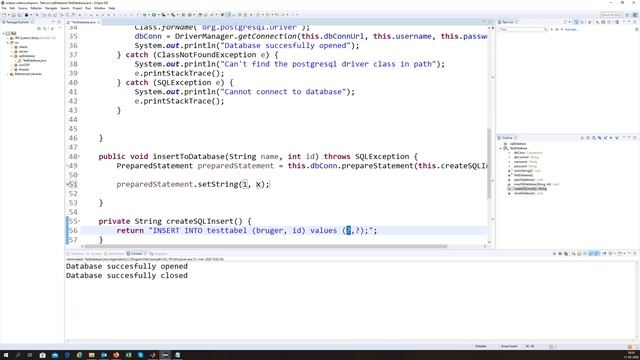Screen dimensions: 640x360
Task: Toggle Word Wrap in Console toolbar
Action: (x=585, y=253)
